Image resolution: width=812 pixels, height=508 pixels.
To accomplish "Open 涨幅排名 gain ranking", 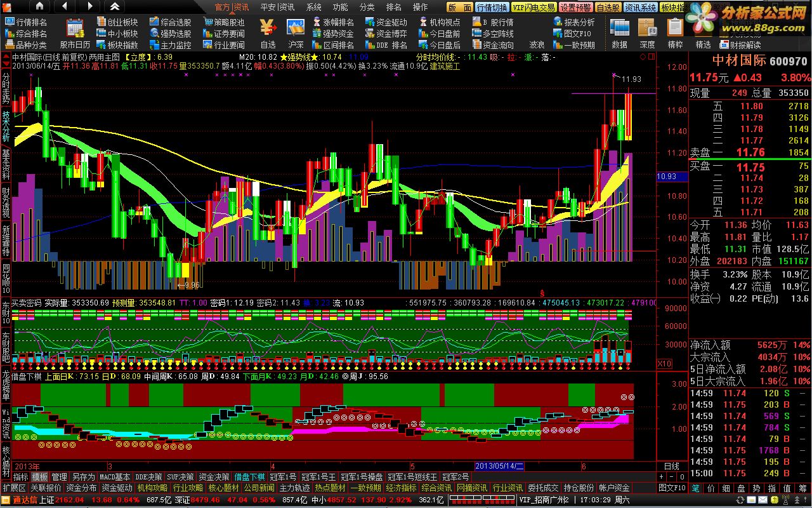I will [333, 22].
